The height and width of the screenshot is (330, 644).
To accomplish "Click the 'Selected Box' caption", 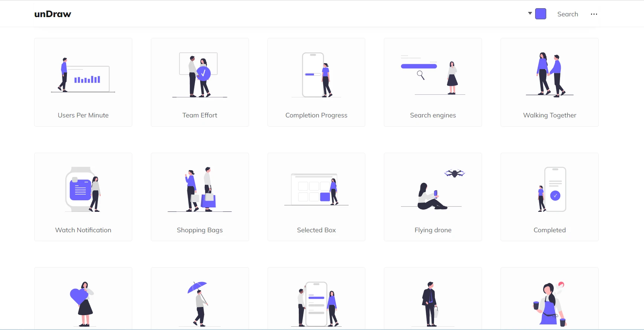I will tap(316, 230).
